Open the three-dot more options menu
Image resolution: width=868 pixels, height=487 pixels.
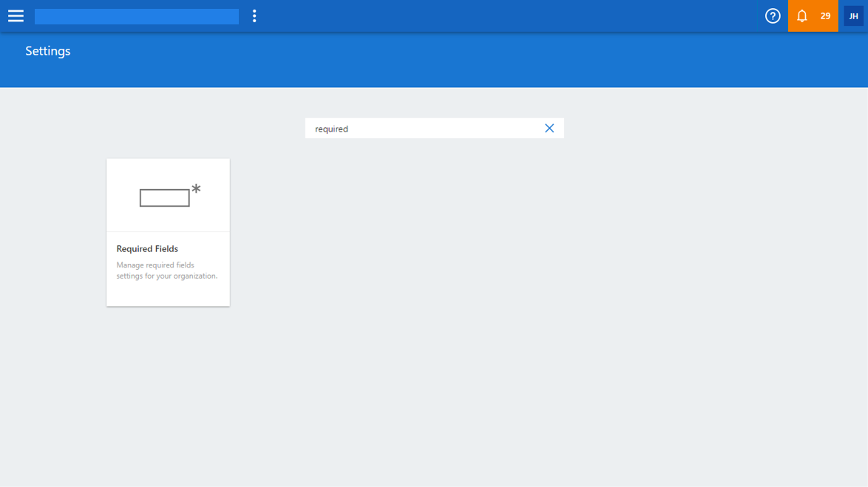coord(254,16)
